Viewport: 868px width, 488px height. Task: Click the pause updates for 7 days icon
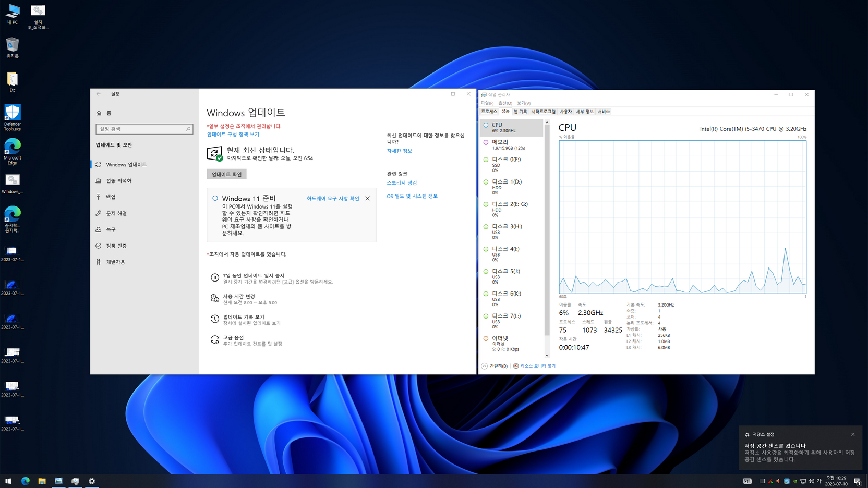click(x=215, y=278)
